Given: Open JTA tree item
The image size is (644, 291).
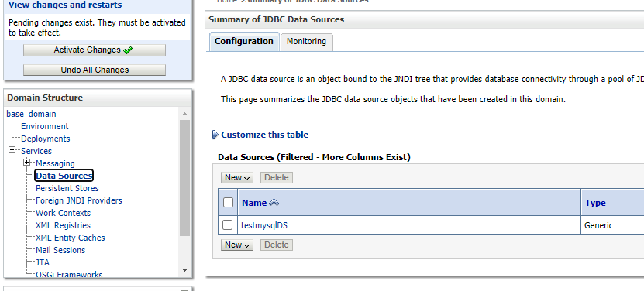Looking at the screenshot, I should click(x=43, y=262).
